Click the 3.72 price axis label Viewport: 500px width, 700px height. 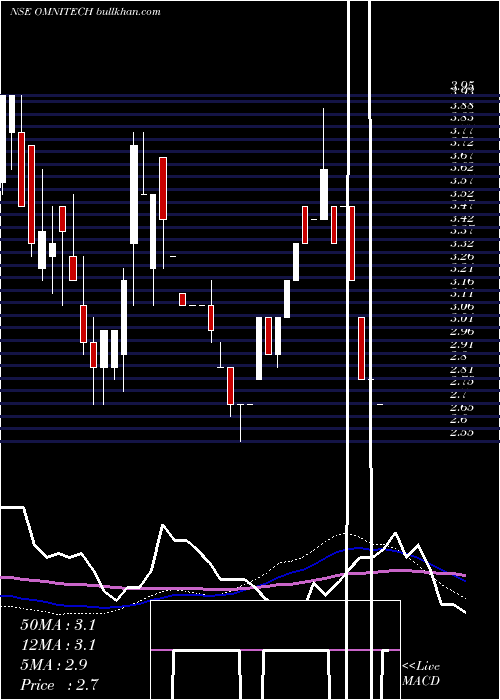462,143
